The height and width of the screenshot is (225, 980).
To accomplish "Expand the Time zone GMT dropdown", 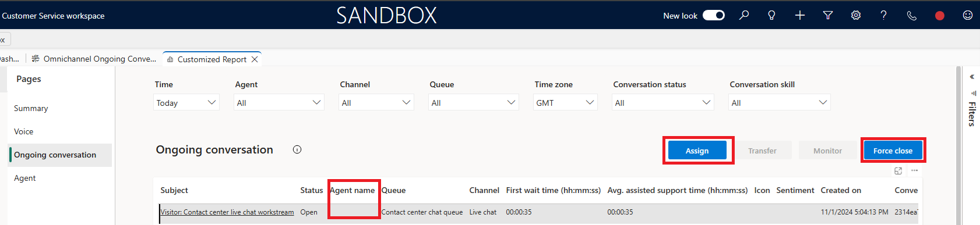I will [565, 102].
